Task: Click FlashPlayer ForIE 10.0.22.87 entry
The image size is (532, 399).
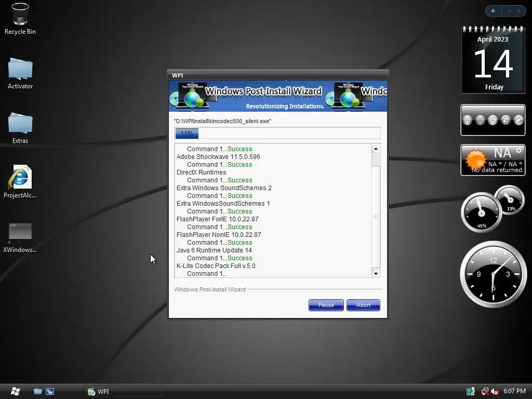Action: click(x=218, y=219)
